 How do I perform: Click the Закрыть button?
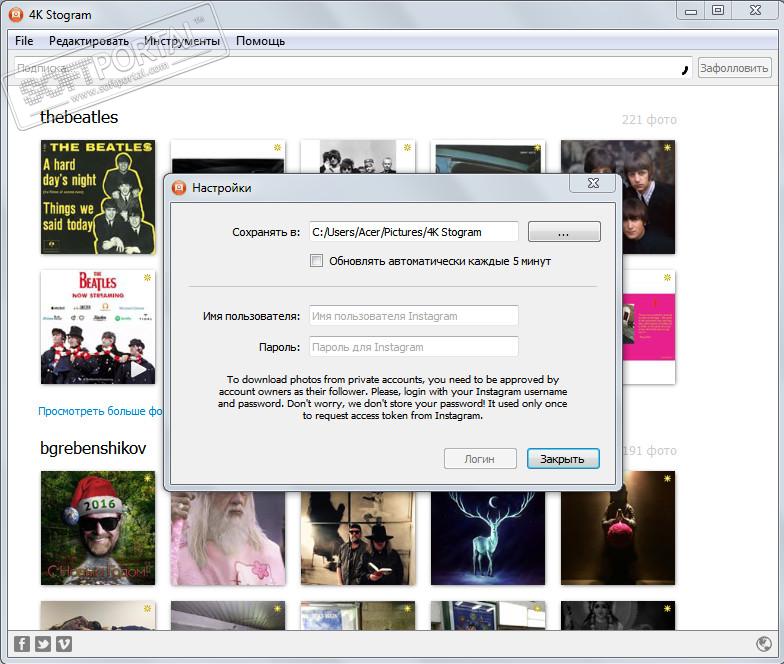[562, 458]
